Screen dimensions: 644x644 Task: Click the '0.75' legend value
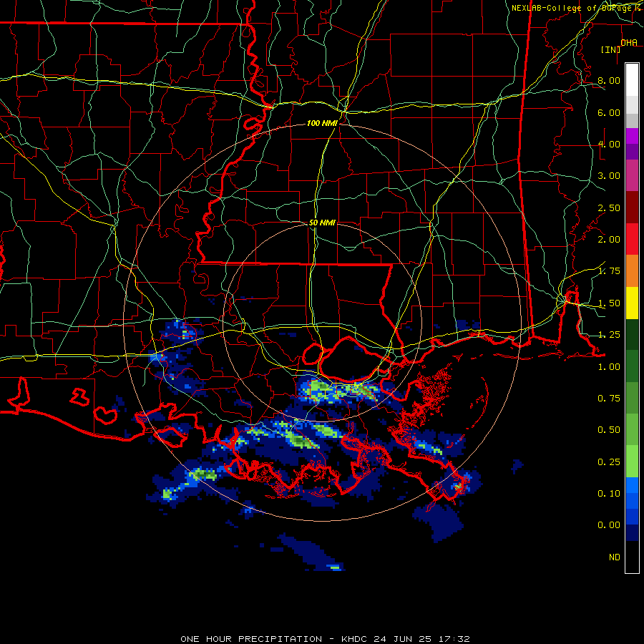[x=609, y=399]
